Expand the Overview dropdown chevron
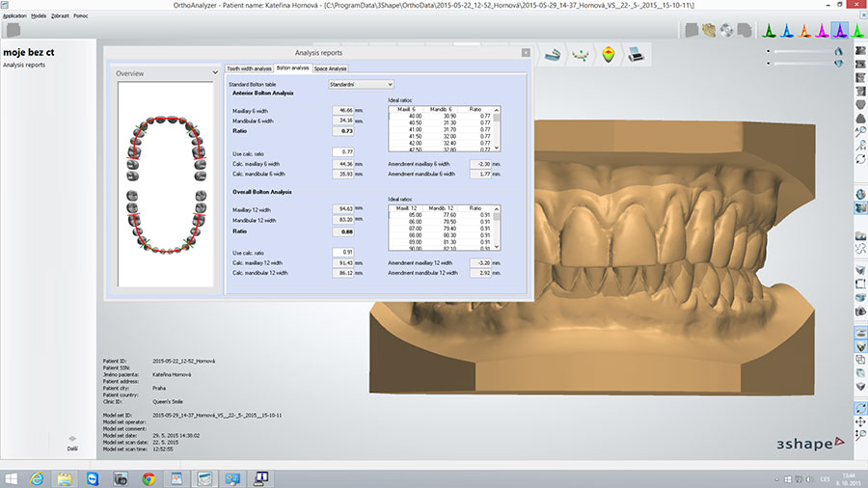Screen dimensions: 868x488 [x=215, y=72]
